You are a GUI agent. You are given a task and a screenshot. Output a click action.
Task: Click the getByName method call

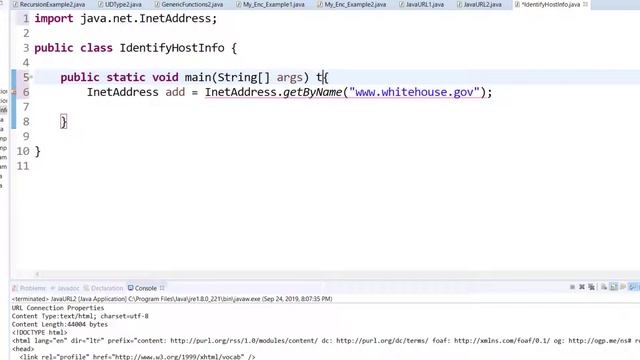312,93
